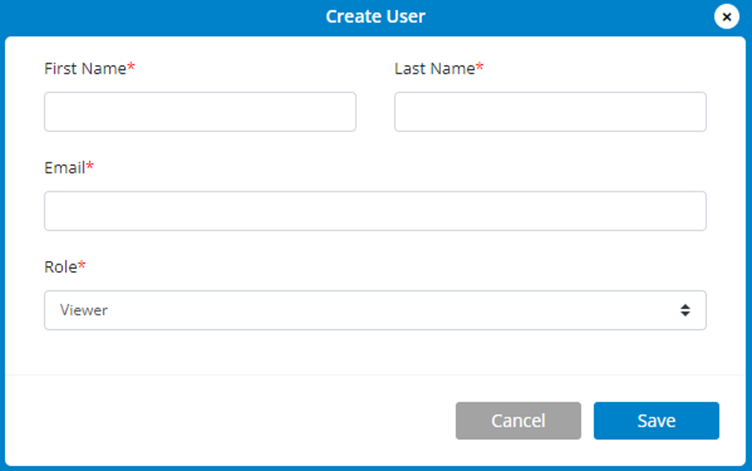Focus the First Name text field
The height and width of the screenshot is (471, 752).
point(200,112)
